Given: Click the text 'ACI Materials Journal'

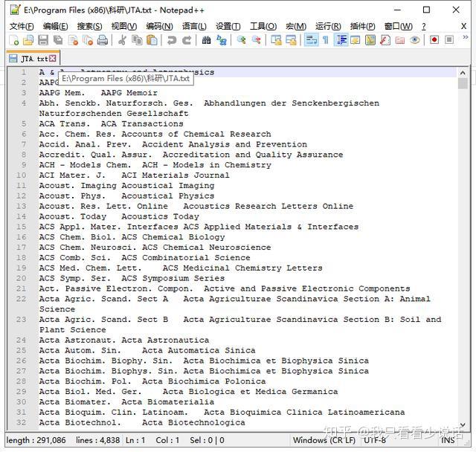Looking at the screenshot, I should pyautogui.click(x=176, y=175).
